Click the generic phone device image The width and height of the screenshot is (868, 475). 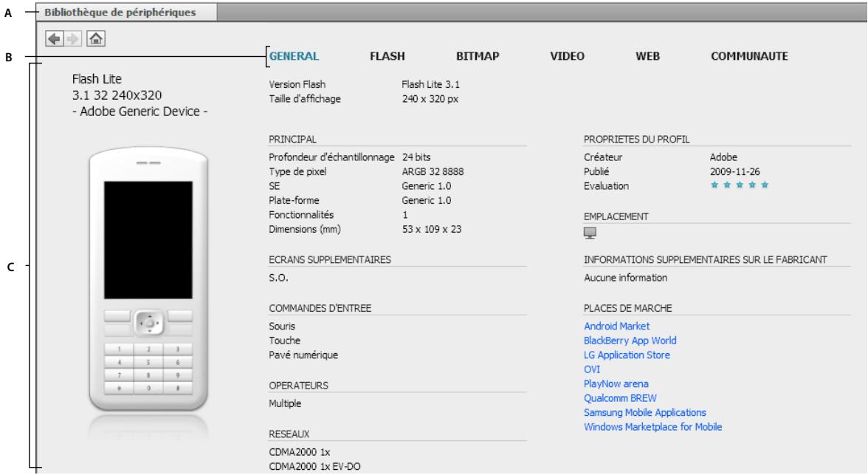148,279
